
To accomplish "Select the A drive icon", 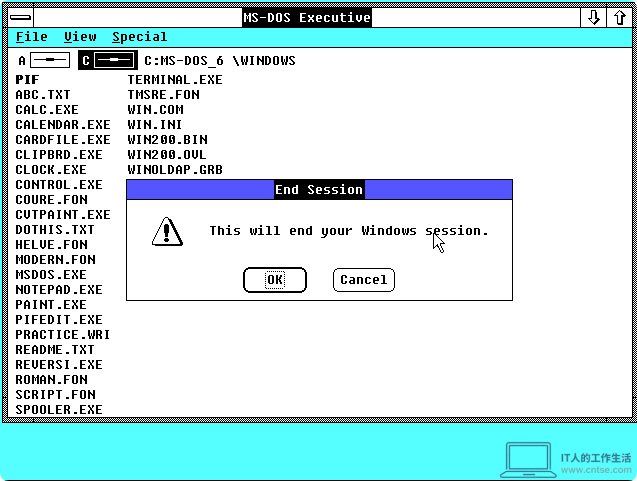I will coord(43,61).
